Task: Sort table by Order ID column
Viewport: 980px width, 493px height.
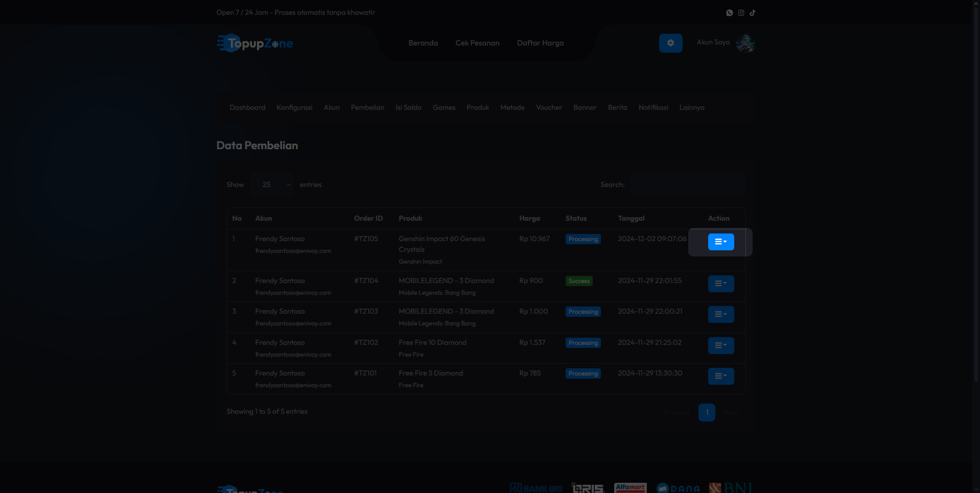Action: coord(368,218)
